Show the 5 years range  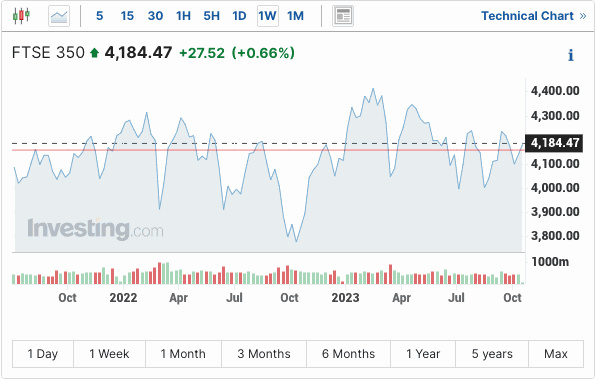click(492, 354)
